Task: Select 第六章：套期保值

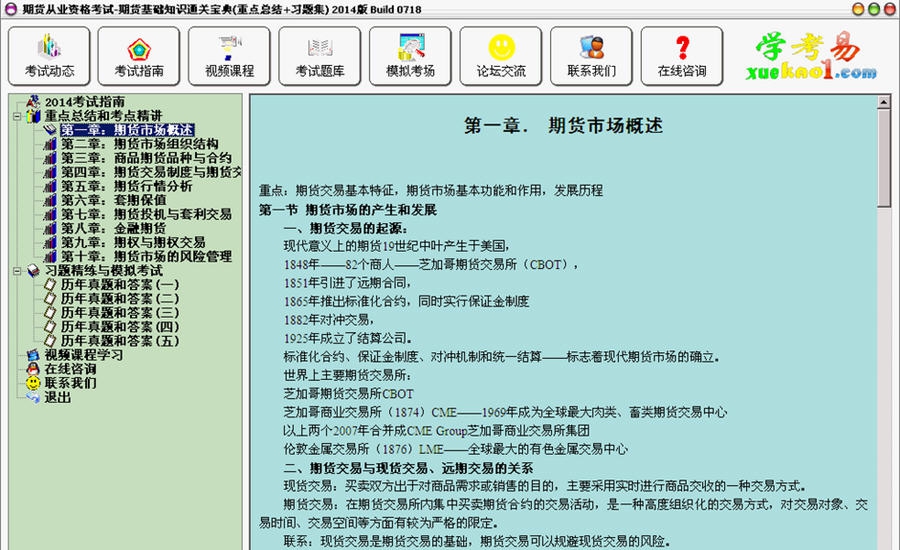Action: (x=114, y=200)
